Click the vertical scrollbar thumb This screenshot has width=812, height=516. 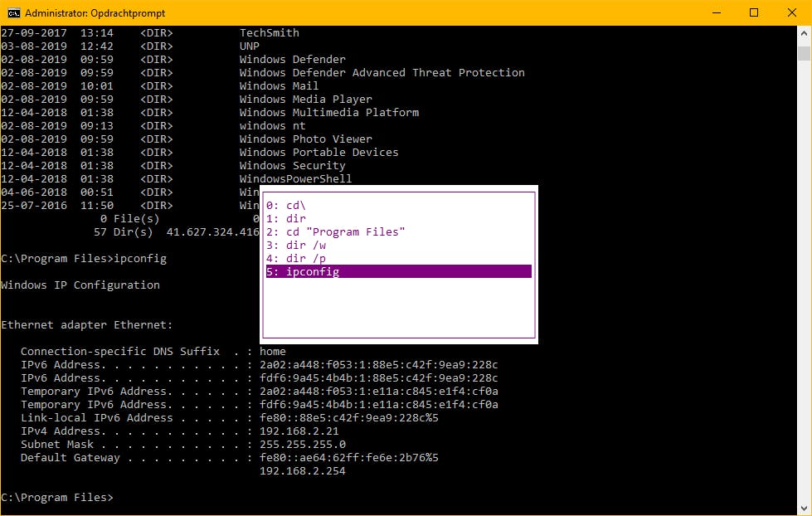tap(804, 53)
